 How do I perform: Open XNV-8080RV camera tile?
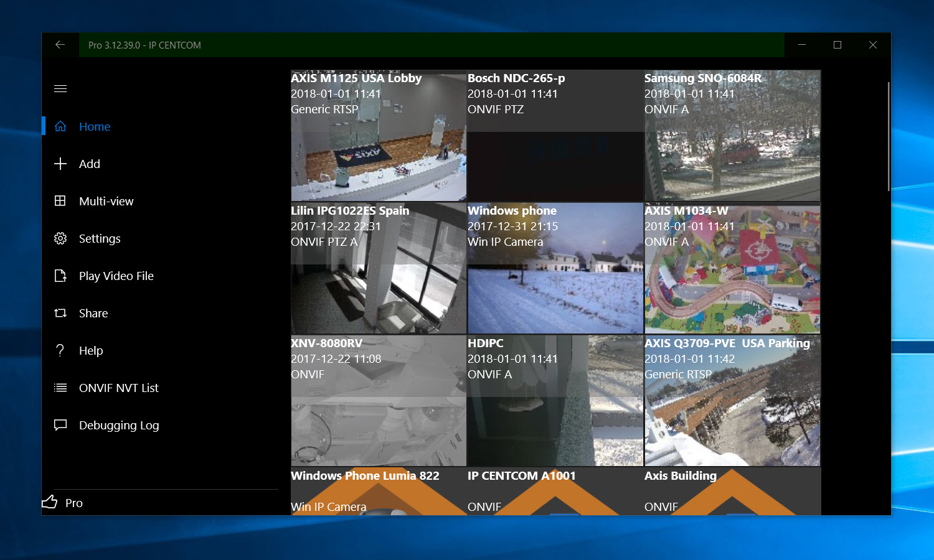pos(379,401)
